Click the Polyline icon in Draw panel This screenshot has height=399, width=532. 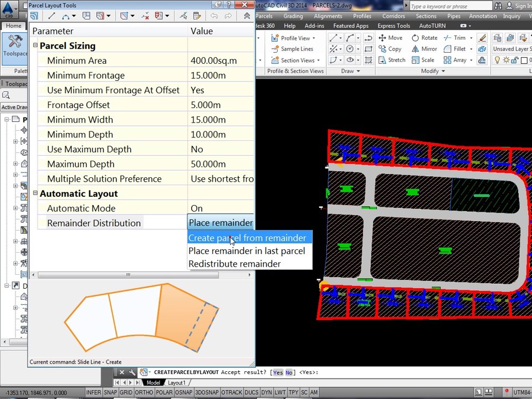369,38
